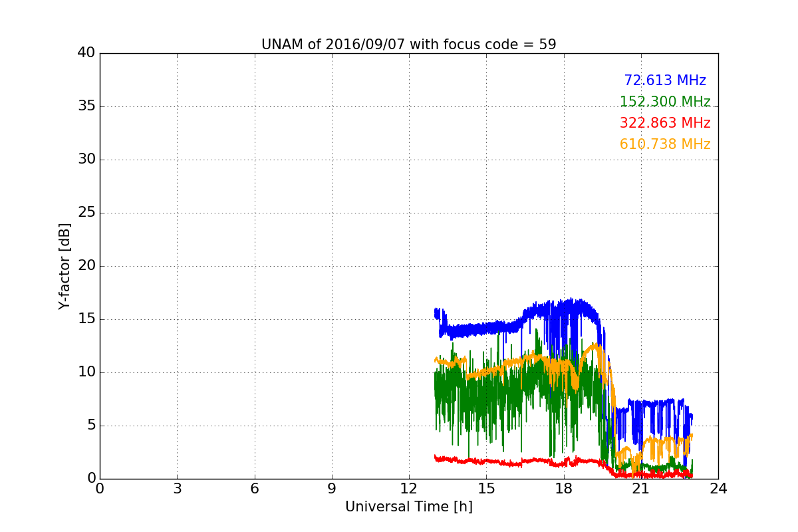Click the plot title mentioning focus code 59
The image size is (798, 532).
(x=408, y=45)
